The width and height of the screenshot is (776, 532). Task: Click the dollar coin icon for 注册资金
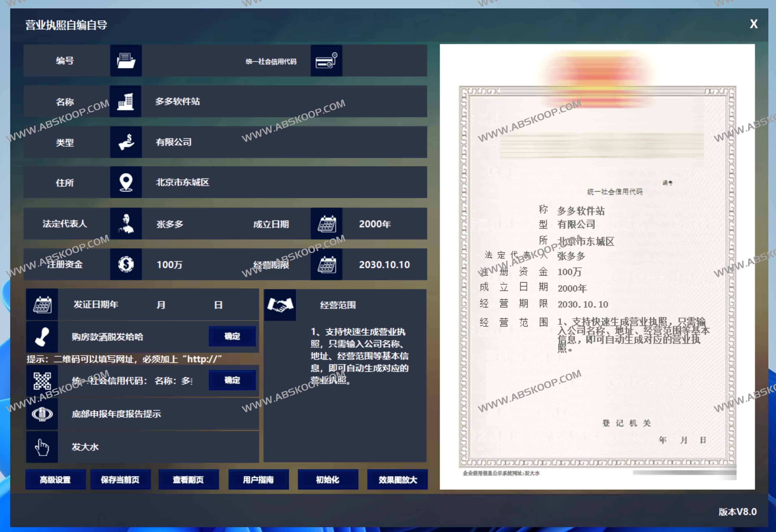tap(126, 265)
